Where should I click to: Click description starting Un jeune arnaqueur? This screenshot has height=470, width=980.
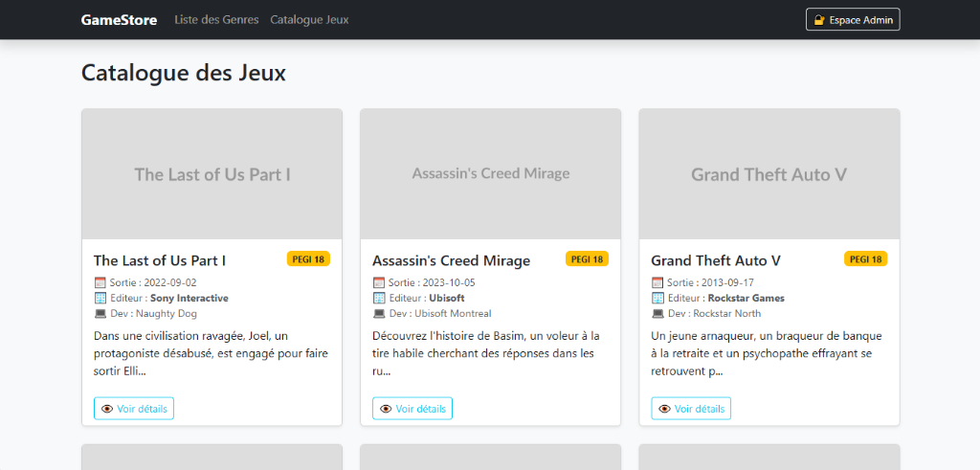[767, 354]
